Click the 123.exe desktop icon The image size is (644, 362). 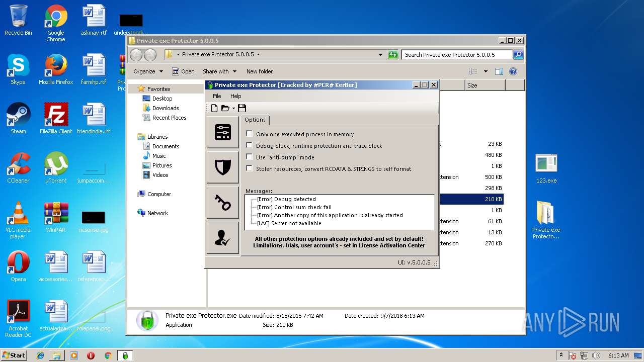[546, 168]
